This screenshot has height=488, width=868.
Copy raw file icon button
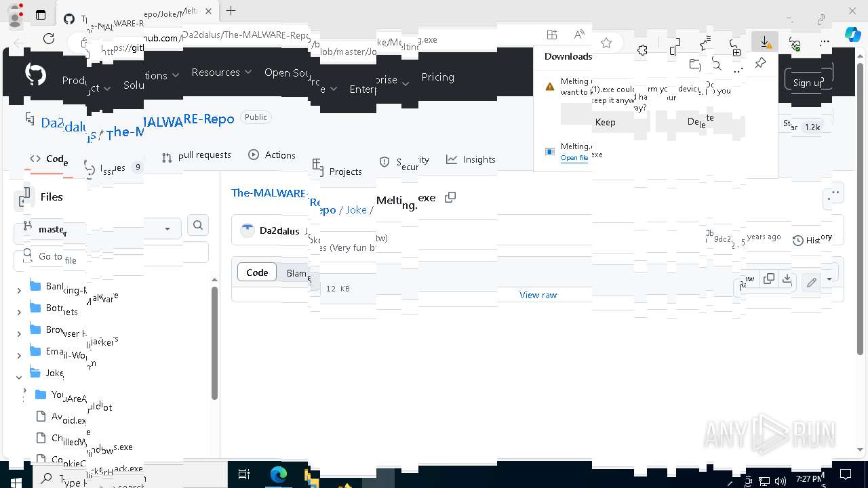769,279
